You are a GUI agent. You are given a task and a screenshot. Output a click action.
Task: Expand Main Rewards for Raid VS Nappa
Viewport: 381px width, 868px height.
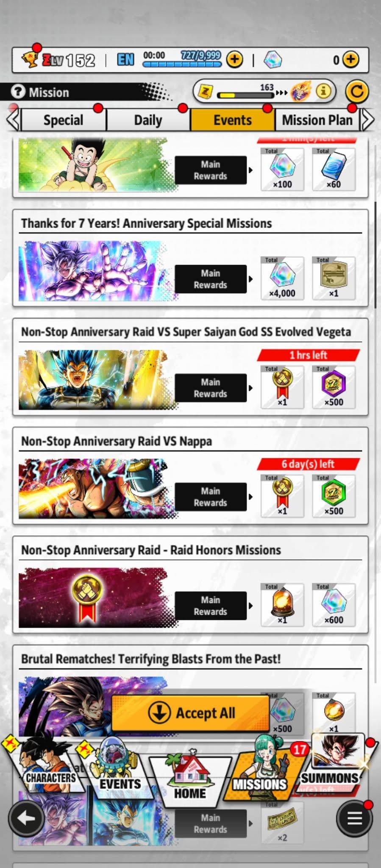pos(211,497)
